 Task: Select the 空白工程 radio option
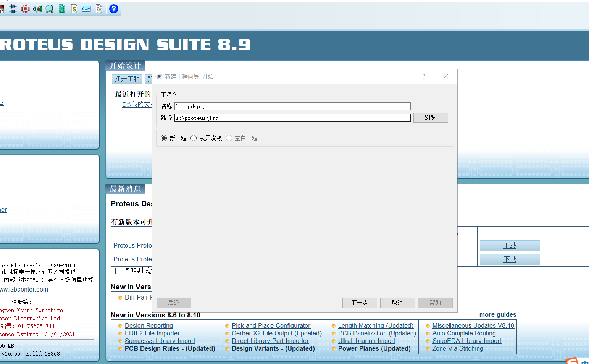(229, 138)
